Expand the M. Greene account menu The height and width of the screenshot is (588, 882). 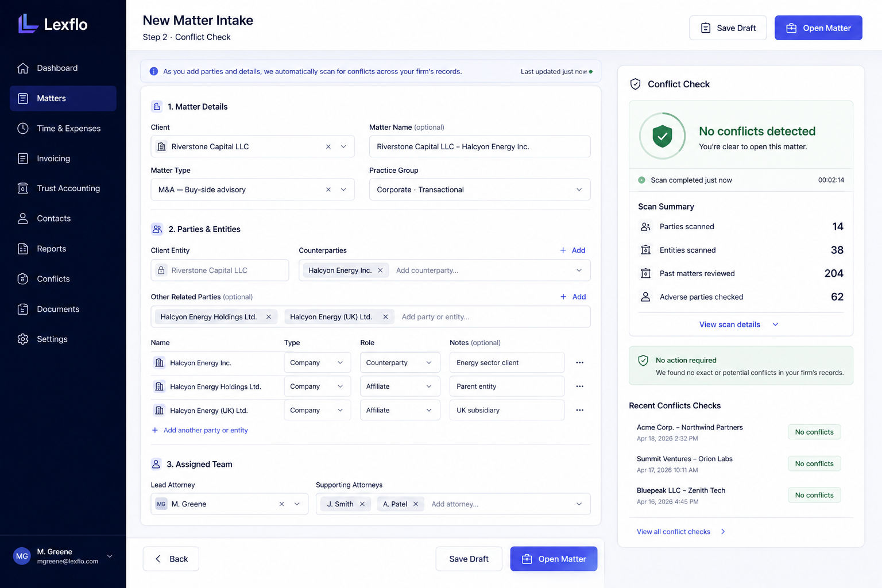pyautogui.click(x=110, y=556)
